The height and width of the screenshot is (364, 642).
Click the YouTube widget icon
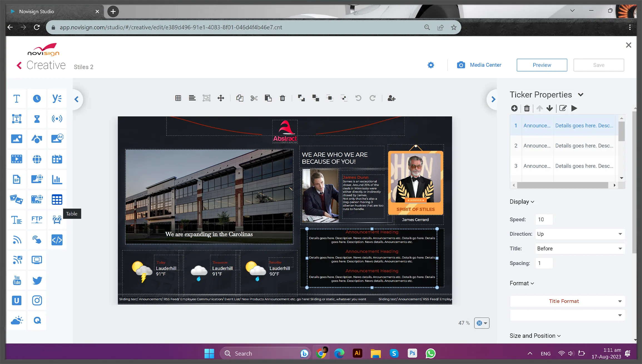pos(16,280)
